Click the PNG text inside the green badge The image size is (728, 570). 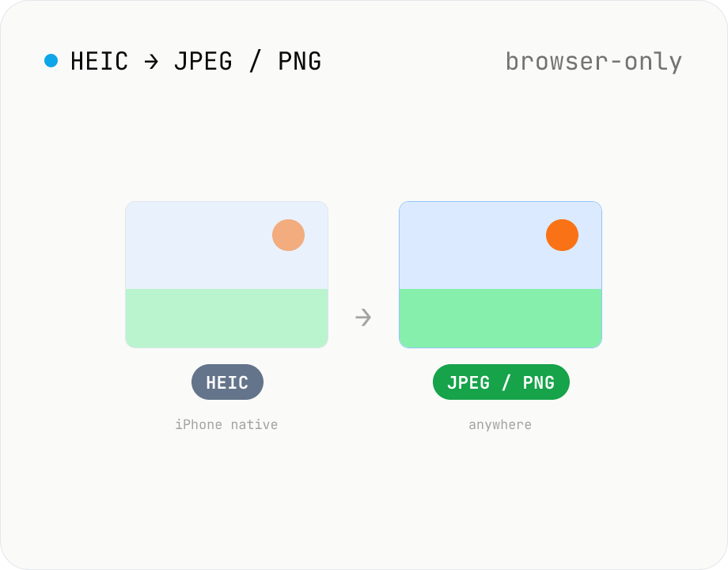click(x=539, y=383)
